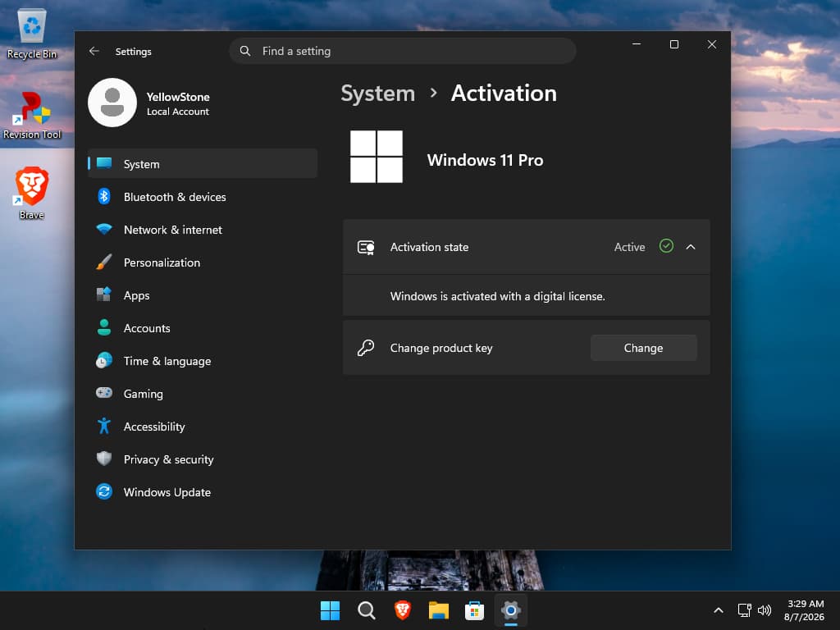Click the Accessibility figure icon
This screenshot has width=840, height=630.
tap(104, 426)
